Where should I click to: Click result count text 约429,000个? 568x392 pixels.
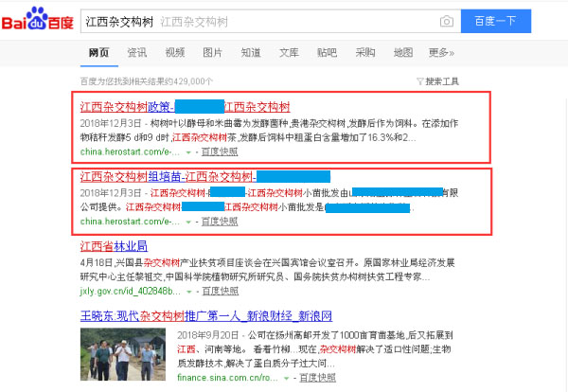coord(189,81)
